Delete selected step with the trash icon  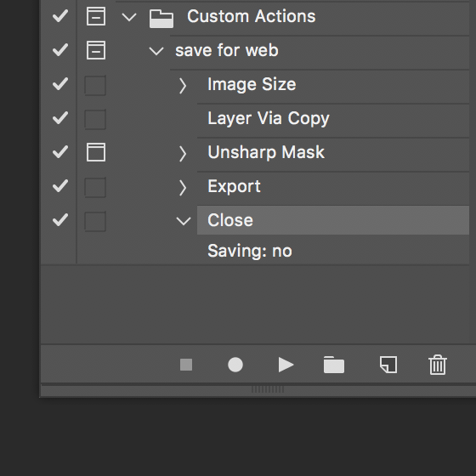point(438,365)
